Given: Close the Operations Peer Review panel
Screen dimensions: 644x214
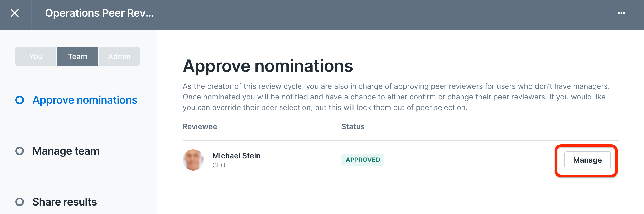Looking at the screenshot, I should click(x=15, y=13).
